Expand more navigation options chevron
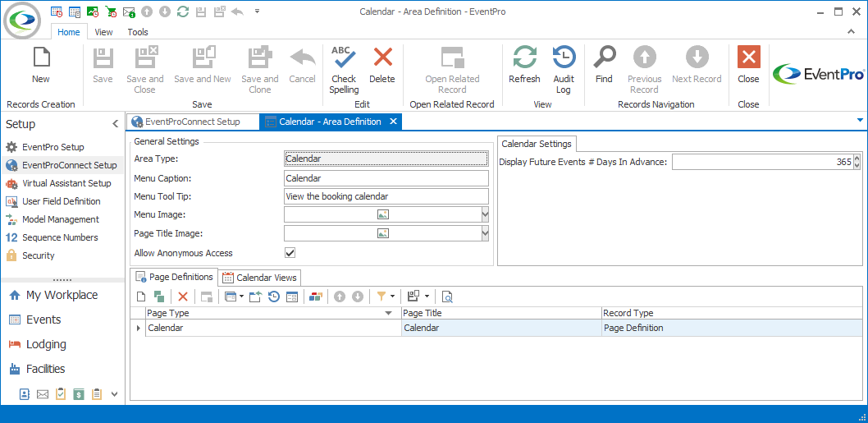The width and height of the screenshot is (868, 423). click(x=115, y=394)
